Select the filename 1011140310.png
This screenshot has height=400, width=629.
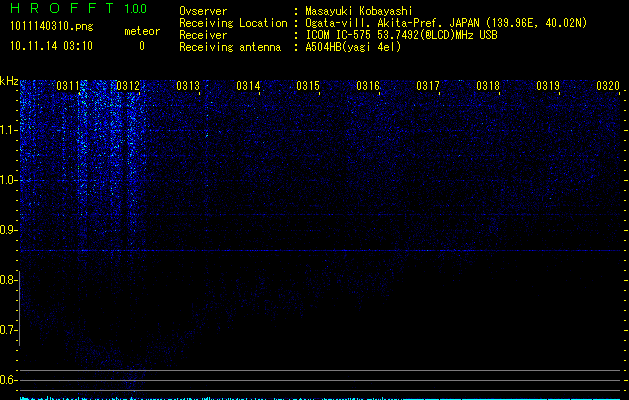(x=52, y=26)
